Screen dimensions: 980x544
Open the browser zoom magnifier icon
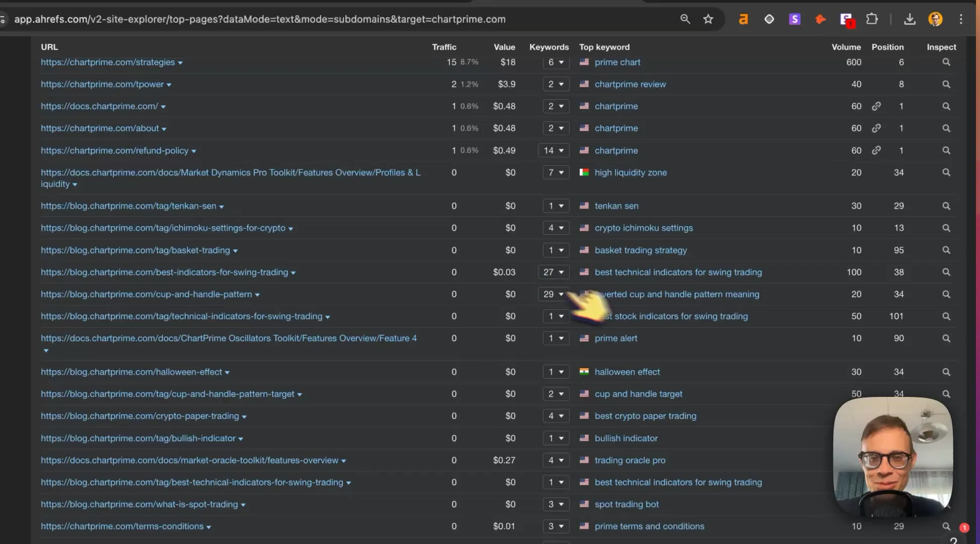(x=685, y=19)
